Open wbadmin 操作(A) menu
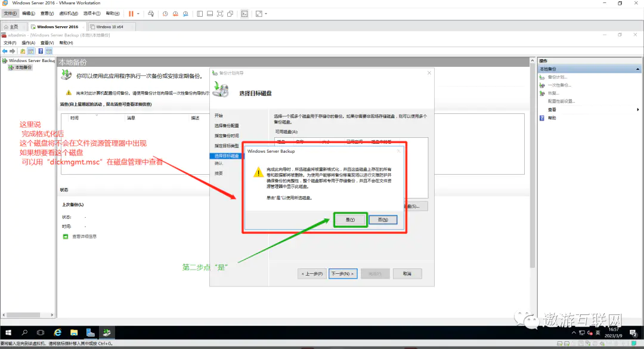644x349 pixels. pyautogui.click(x=29, y=43)
